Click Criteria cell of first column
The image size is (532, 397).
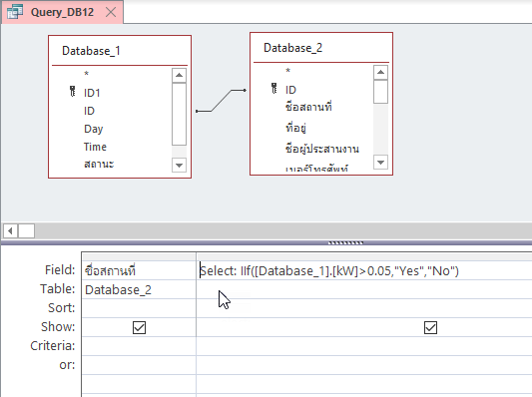click(x=139, y=346)
